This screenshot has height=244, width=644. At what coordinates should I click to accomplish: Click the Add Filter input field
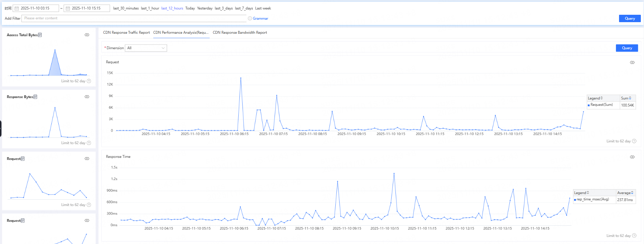134,18
